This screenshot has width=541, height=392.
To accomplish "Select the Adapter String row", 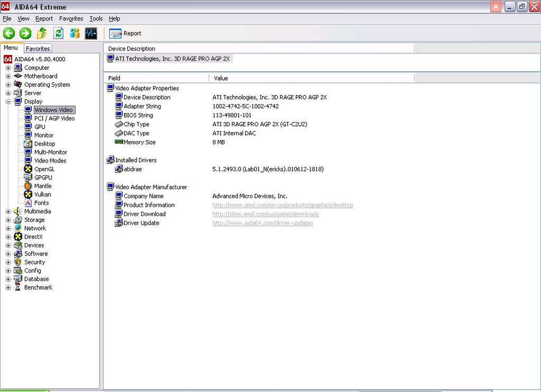I will (x=197, y=106).
